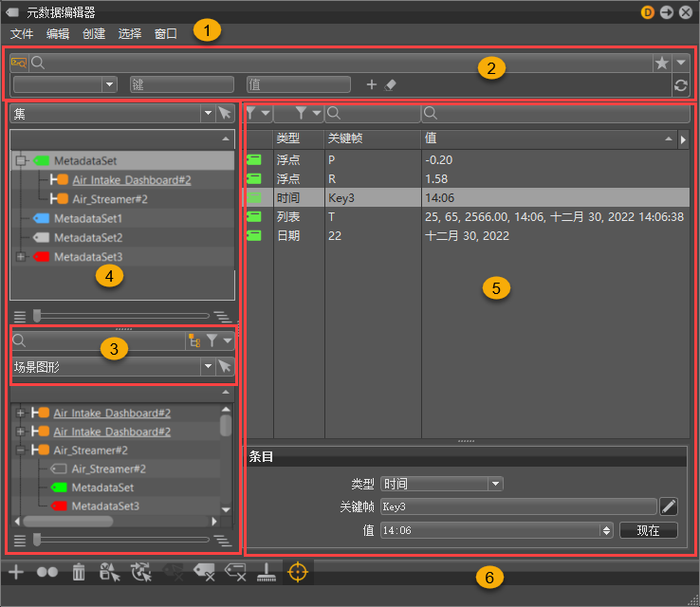700x607 pixels.
Task: Click the first funnel filter icon above the table
Action: [251, 113]
